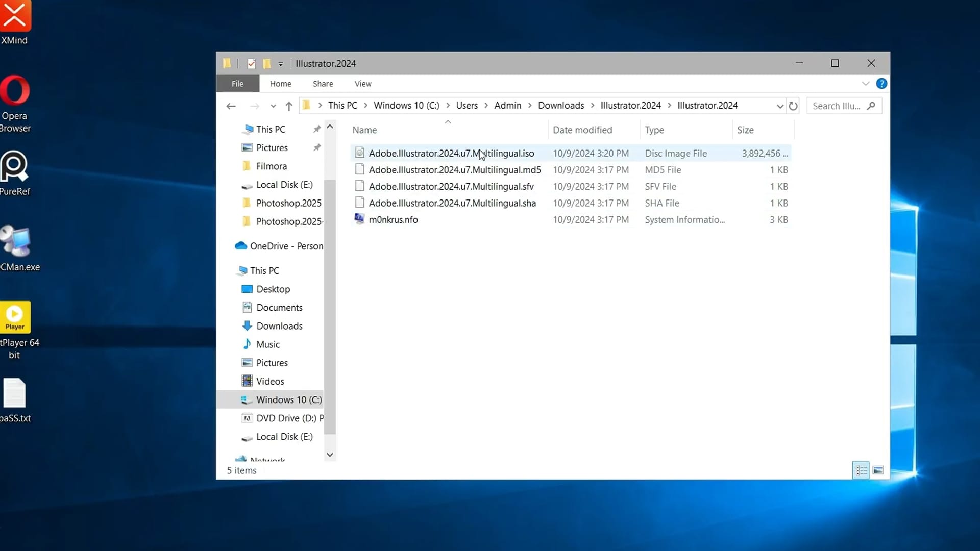Expand chevron after Downloads breadcrumb
Screen dimensions: 980x551
click(592, 106)
